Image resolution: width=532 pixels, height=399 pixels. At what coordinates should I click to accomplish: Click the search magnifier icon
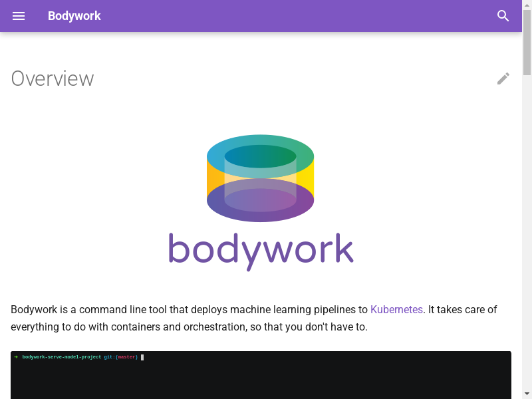(503, 16)
